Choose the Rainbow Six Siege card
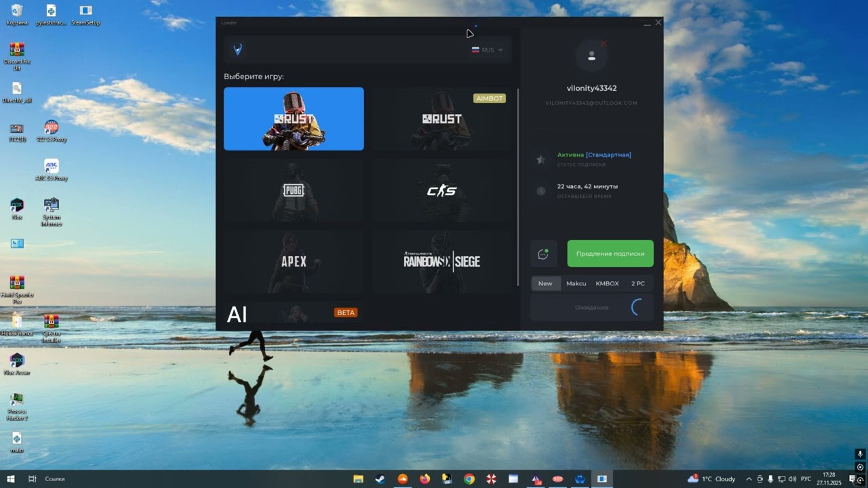Image resolution: width=868 pixels, height=488 pixels. pos(441,262)
